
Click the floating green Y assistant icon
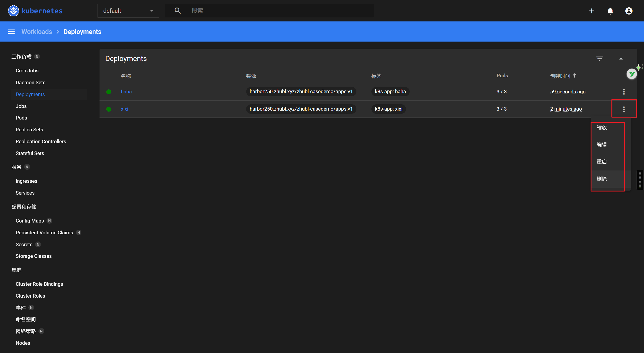pyautogui.click(x=632, y=74)
